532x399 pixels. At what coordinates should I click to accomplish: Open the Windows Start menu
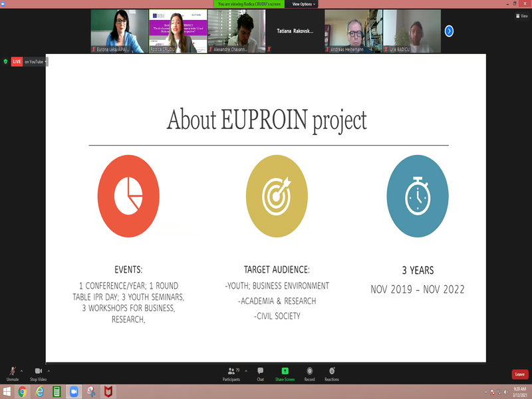point(7,392)
